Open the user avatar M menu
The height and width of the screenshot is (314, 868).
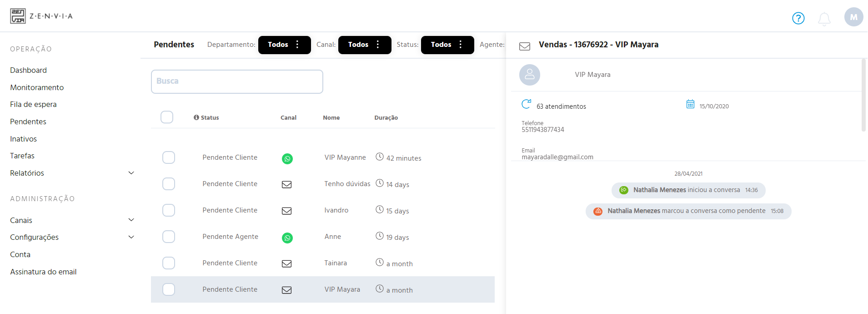(x=853, y=17)
